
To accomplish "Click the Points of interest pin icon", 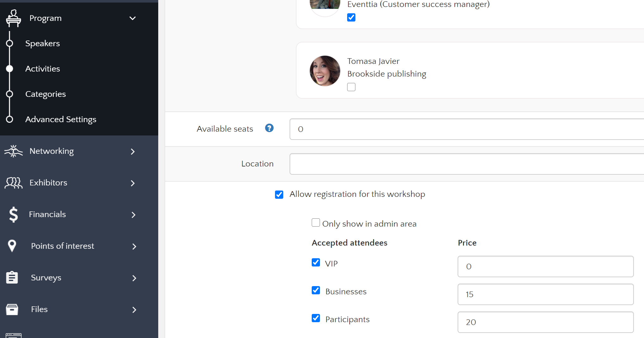I will pyautogui.click(x=12, y=246).
